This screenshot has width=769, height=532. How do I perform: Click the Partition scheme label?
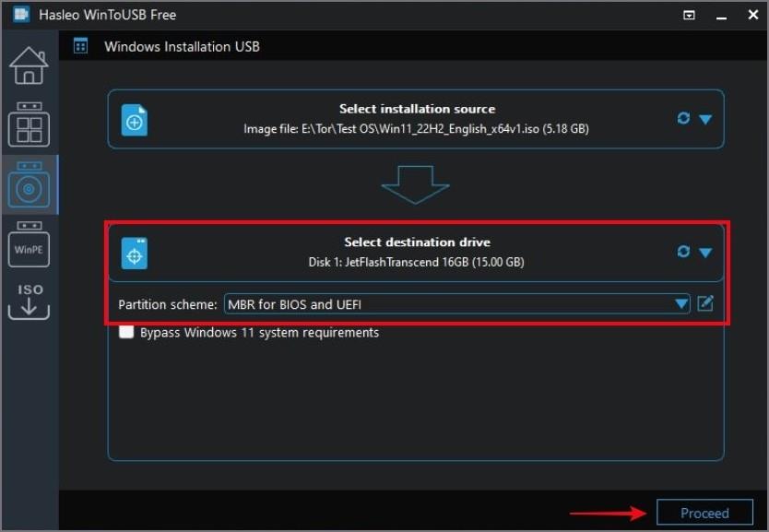(167, 304)
